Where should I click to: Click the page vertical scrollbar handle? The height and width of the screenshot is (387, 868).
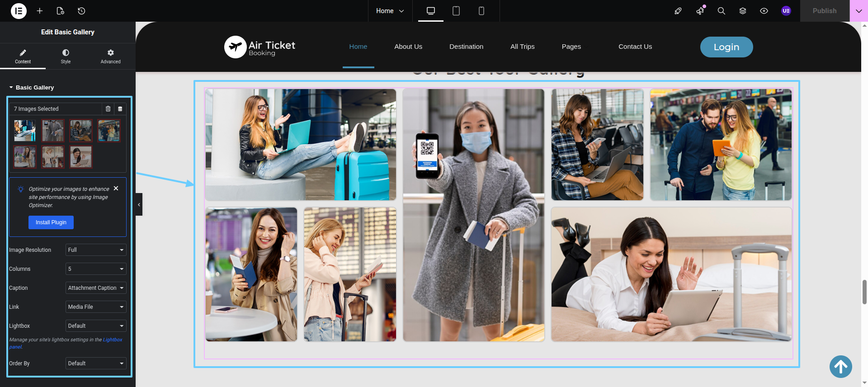864,292
